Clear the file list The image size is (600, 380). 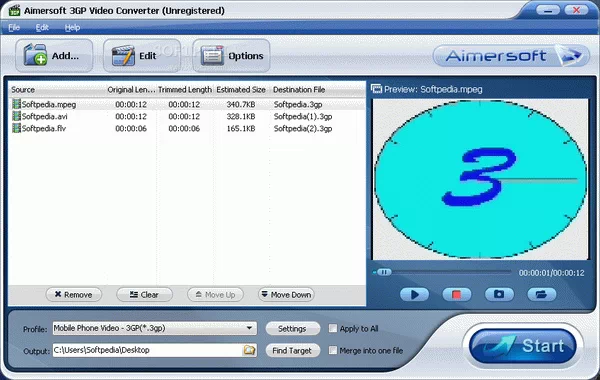144,295
